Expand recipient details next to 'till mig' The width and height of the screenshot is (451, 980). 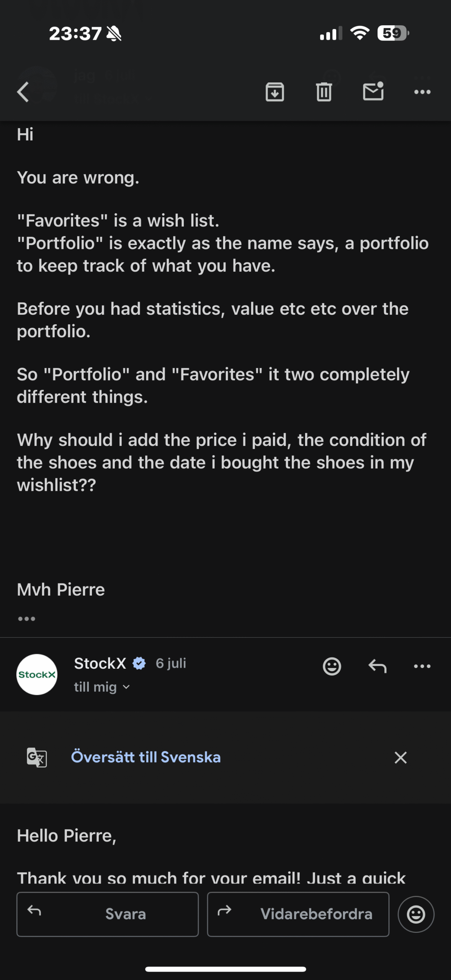coord(126,688)
